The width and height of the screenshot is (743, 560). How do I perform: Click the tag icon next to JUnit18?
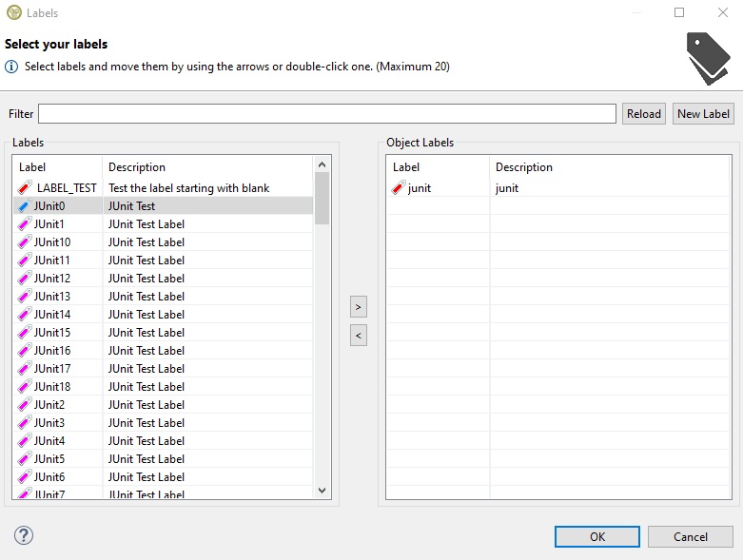coord(25,387)
